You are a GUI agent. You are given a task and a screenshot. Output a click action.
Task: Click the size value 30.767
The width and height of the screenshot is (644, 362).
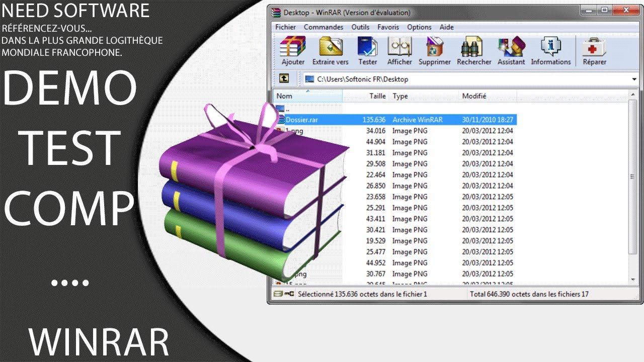tap(376, 274)
